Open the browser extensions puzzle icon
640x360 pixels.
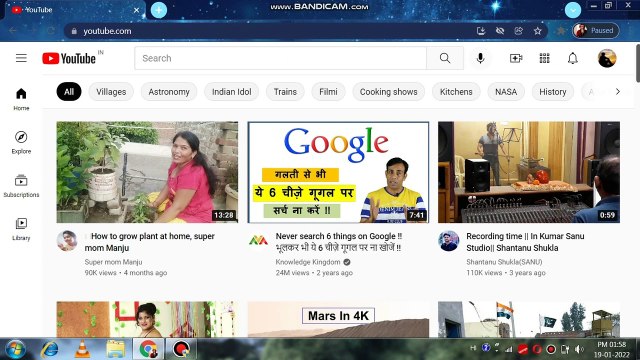(x=561, y=31)
